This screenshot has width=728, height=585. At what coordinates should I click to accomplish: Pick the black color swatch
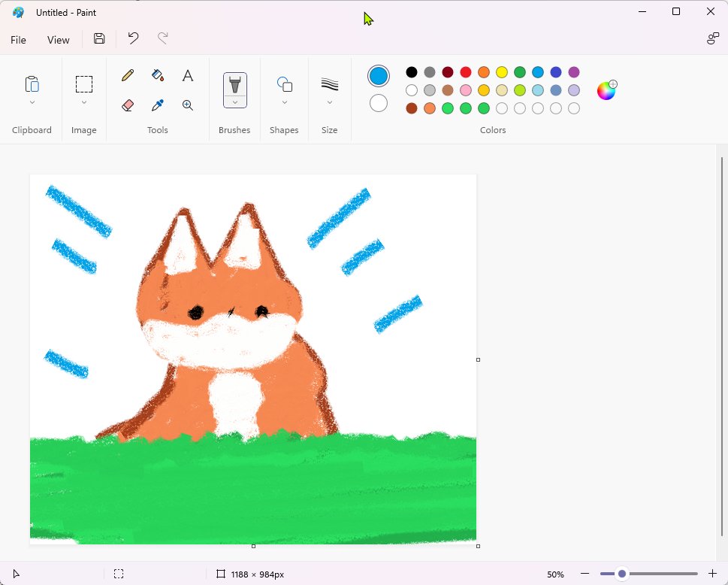point(412,72)
